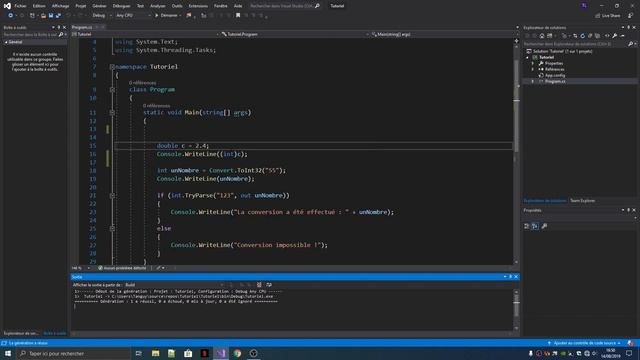Click the Visual Studio taskbar icon
This screenshot has width=640, height=360.
(x=221, y=353)
